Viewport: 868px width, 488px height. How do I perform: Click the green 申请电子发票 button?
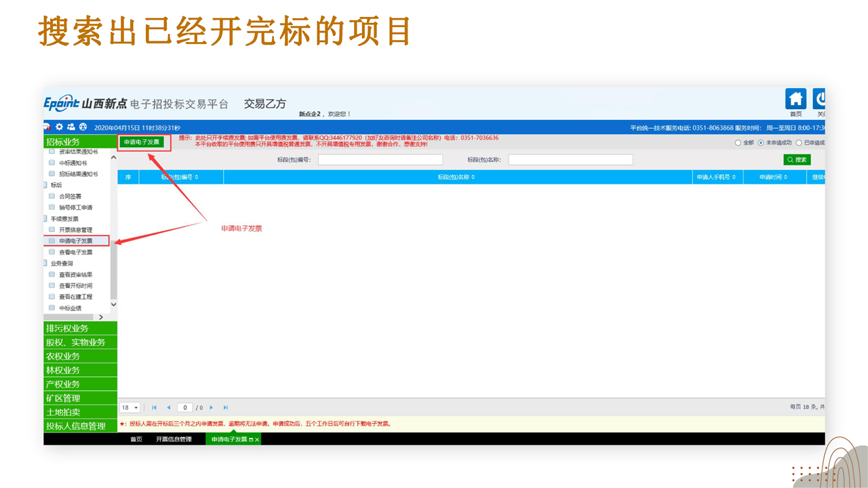tap(141, 142)
